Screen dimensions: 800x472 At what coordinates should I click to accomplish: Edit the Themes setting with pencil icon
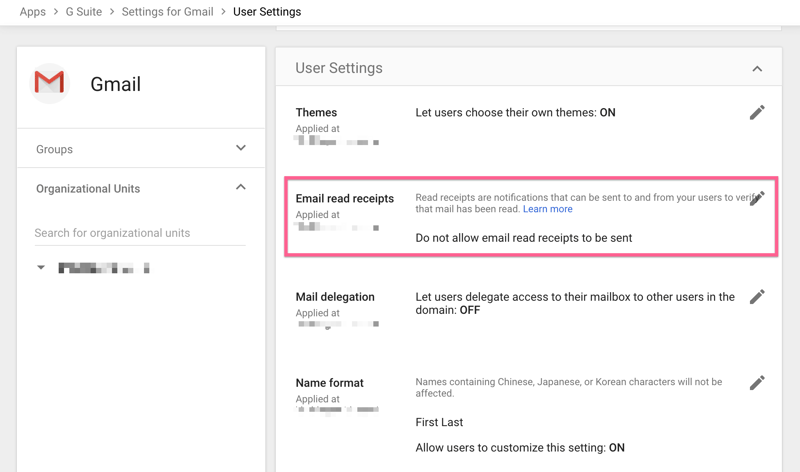(x=757, y=112)
